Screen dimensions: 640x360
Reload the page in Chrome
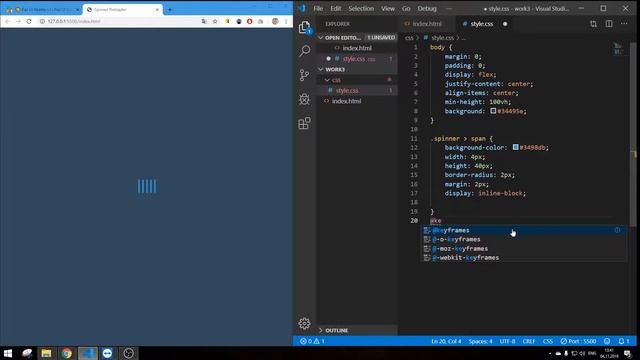click(x=29, y=21)
